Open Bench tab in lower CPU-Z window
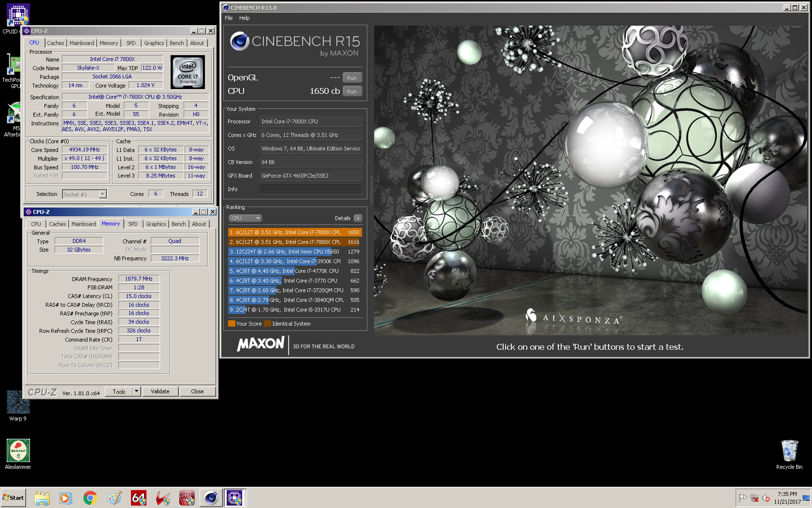Image resolution: width=812 pixels, height=508 pixels. (x=179, y=224)
